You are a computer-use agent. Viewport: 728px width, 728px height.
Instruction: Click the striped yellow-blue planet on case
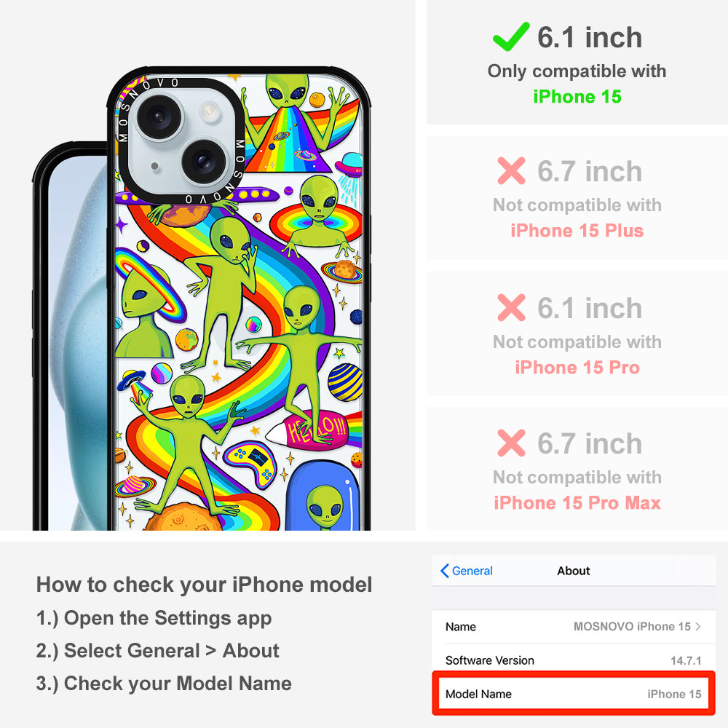pyautogui.click(x=345, y=383)
